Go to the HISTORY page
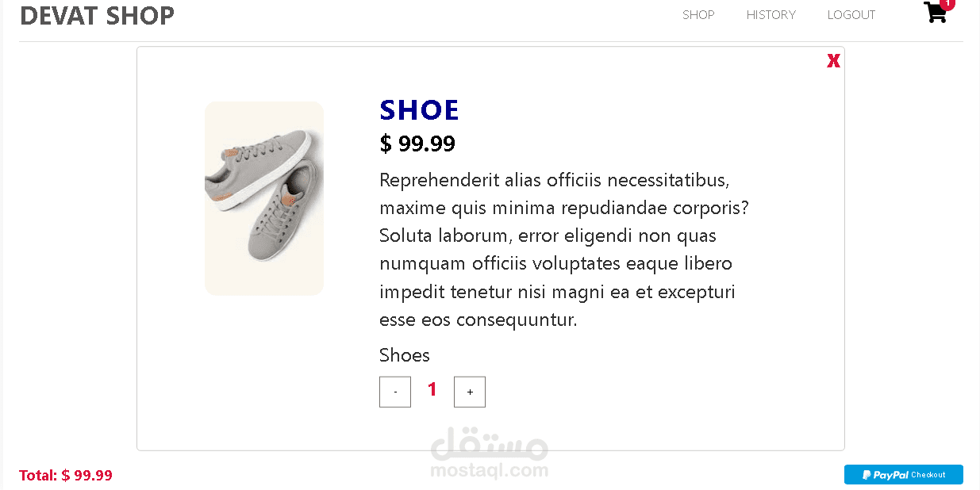The width and height of the screenshot is (980, 490). point(771,15)
